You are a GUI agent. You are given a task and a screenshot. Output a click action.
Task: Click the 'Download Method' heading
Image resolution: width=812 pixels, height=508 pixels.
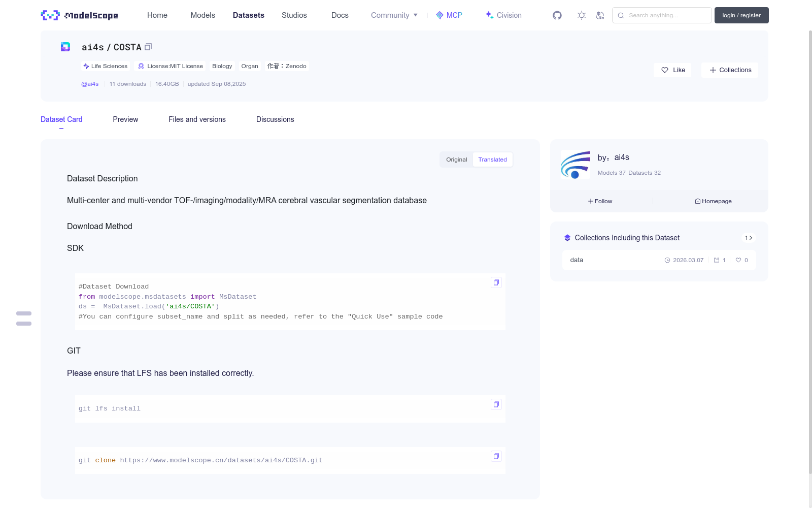point(99,227)
